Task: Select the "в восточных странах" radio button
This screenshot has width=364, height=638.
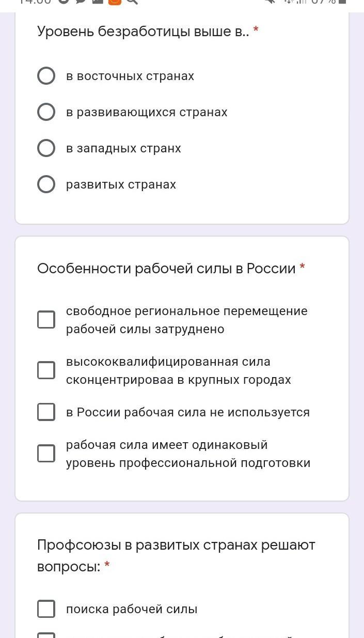Action: pyautogui.click(x=46, y=76)
